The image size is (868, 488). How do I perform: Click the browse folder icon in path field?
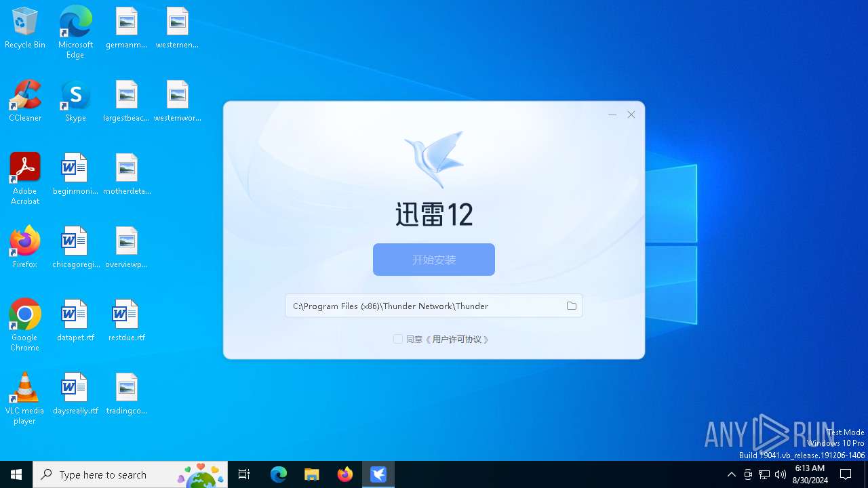pyautogui.click(x=572, y=306)
